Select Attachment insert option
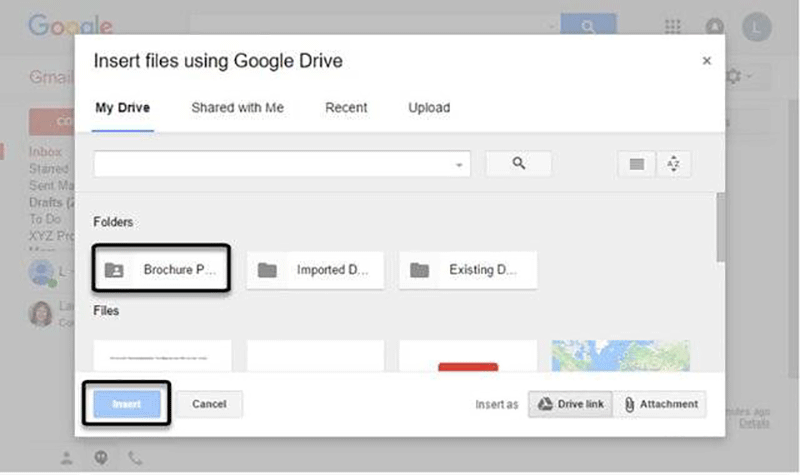Image resolution: width=800 pixels, height=475 pixels. [x=660, y=404]
